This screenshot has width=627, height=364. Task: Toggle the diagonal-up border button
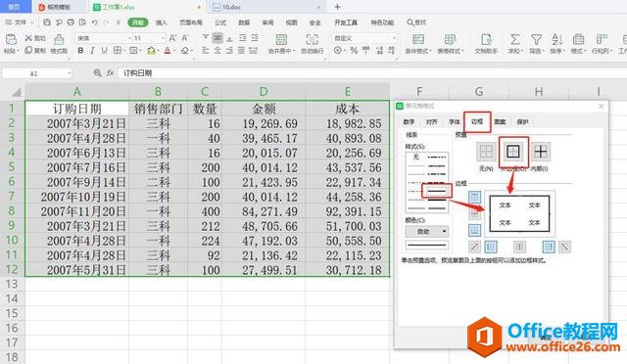click(x=474, y=247)
